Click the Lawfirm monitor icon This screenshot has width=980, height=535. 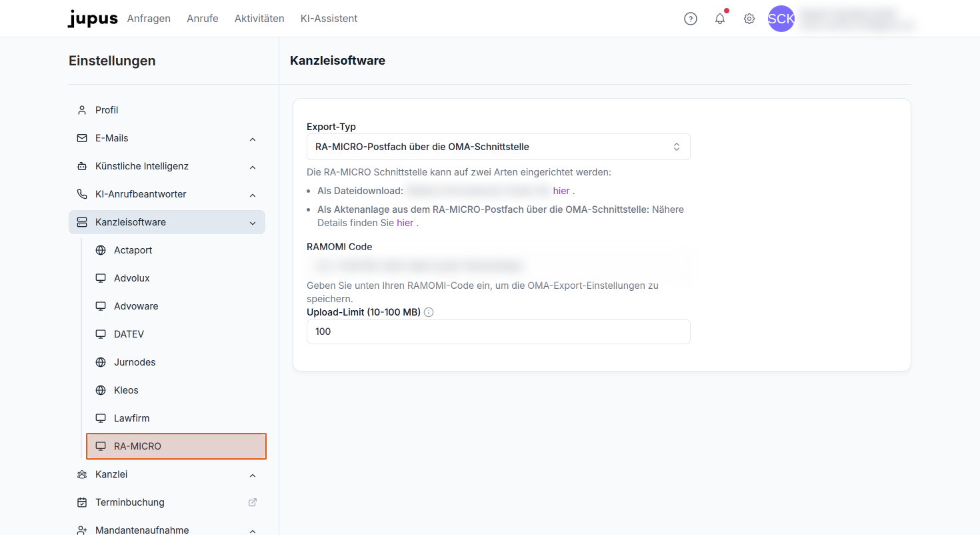pos(101,418)
